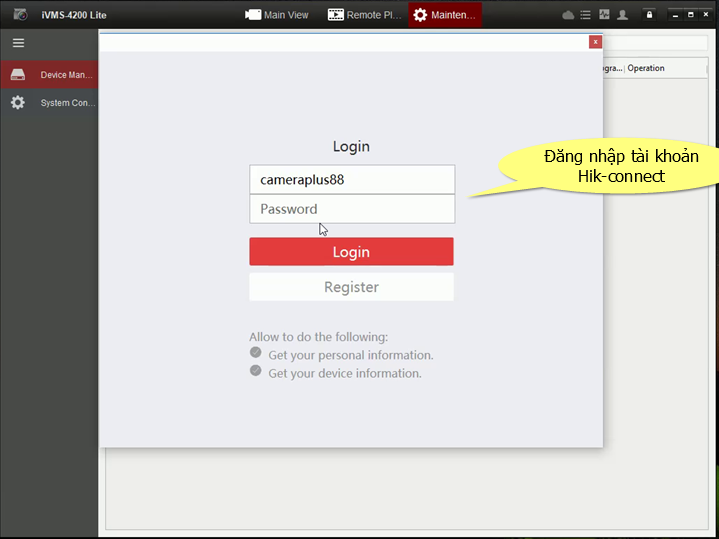Click the username field showing cameraplus88

(352, 179)
